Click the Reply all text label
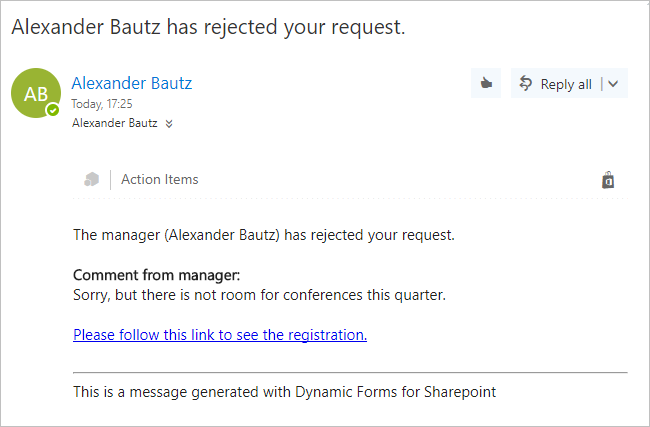 click(566, 84)
